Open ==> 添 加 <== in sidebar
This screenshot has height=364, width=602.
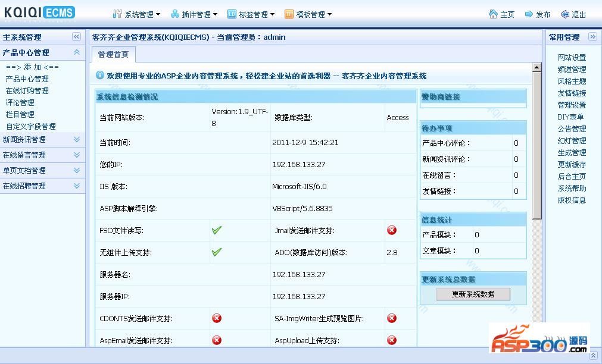[33, 67]
